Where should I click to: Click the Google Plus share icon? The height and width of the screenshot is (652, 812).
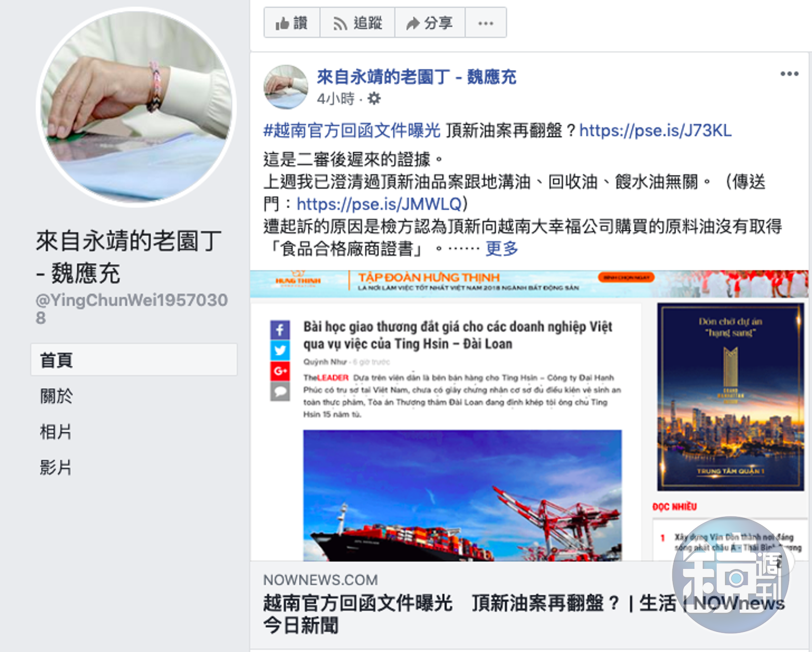coord(280,371)
